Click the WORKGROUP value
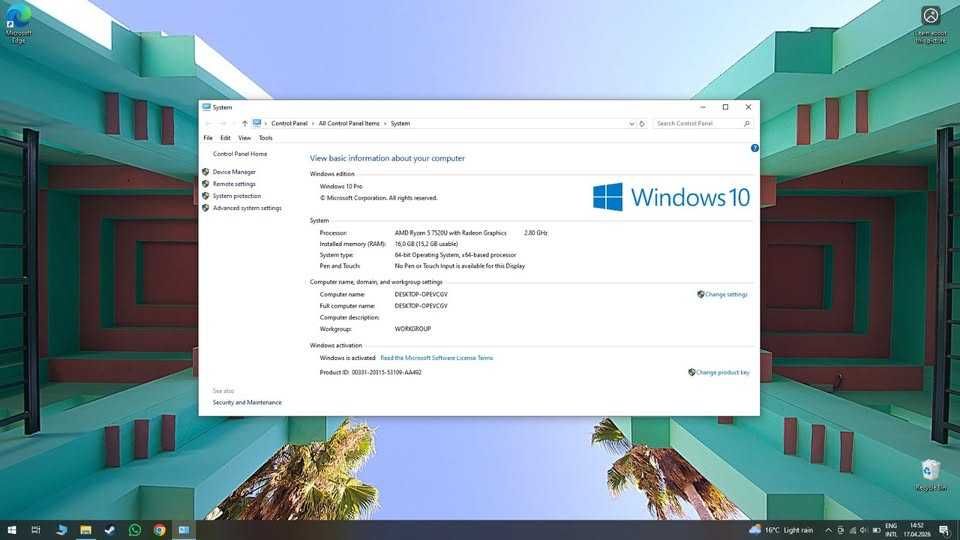960x540 pixels. tap(413, 329)
